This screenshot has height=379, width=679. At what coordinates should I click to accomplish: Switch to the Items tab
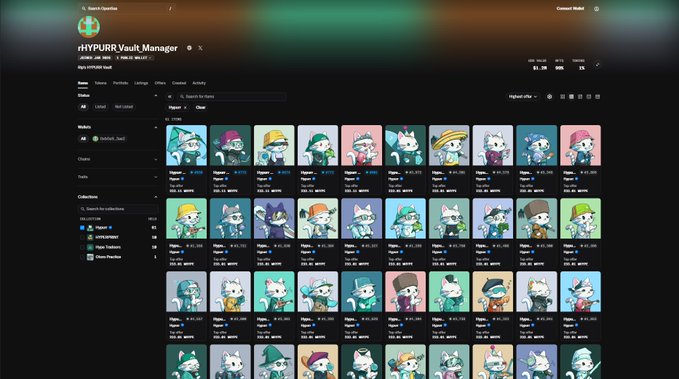[83, 83]
